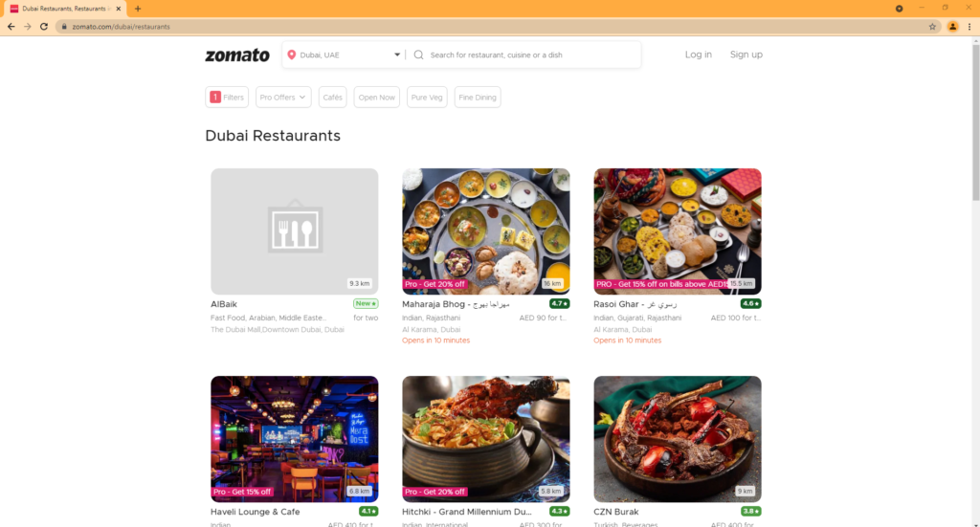Reload the page with the refresh icon

pyautogui.click(x=44, y=27)
